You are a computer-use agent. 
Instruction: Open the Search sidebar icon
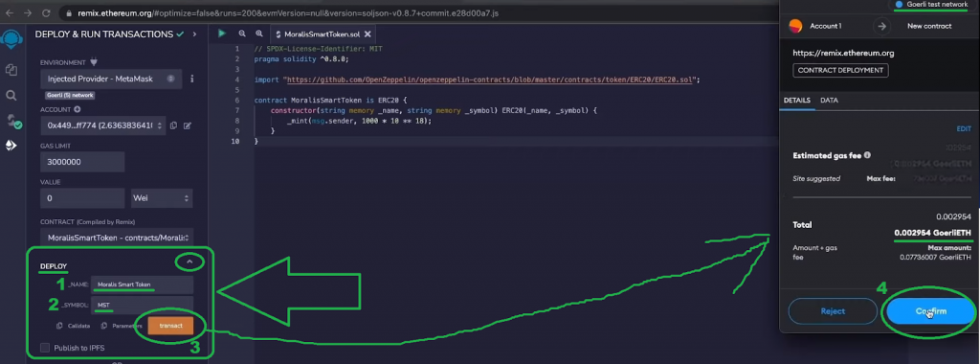point(11,96)
